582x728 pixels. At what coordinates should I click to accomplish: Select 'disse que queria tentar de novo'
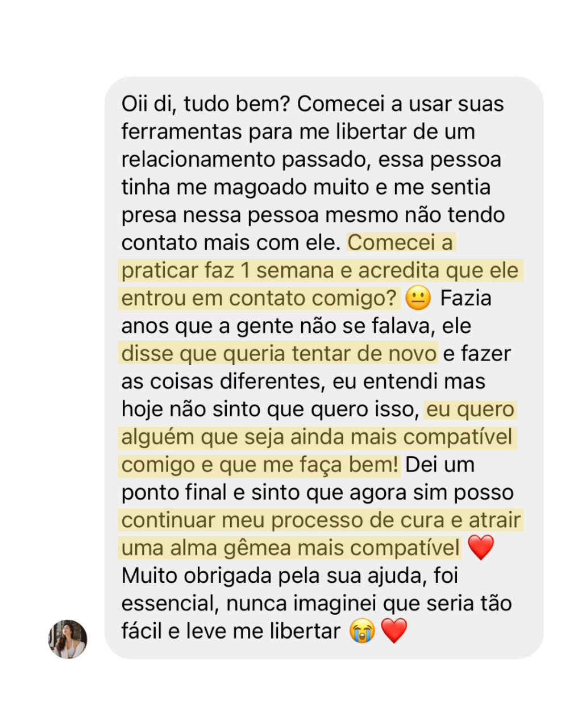point(279,354)
